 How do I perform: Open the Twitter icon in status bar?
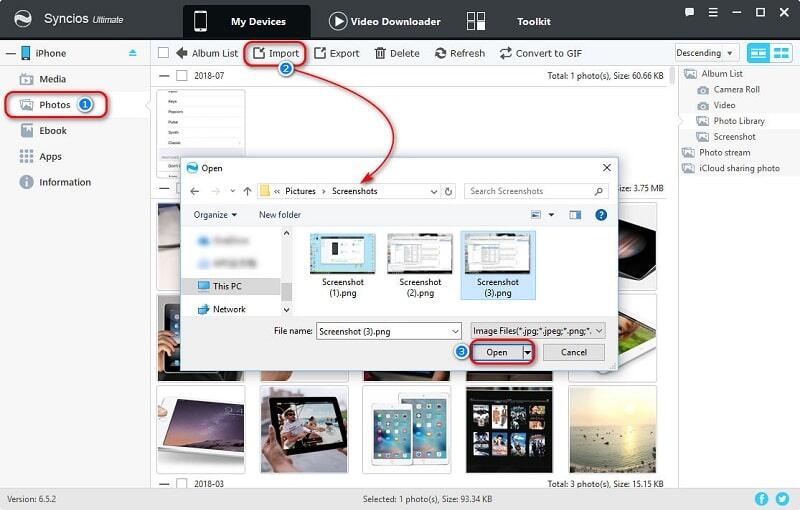pyautogui.click(x=783, y=498)
